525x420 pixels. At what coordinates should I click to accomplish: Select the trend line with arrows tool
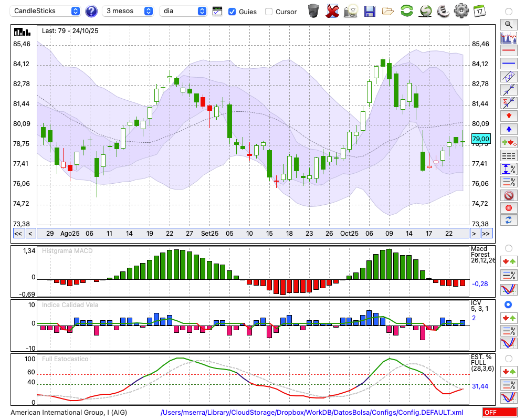[x=509, y=90]
